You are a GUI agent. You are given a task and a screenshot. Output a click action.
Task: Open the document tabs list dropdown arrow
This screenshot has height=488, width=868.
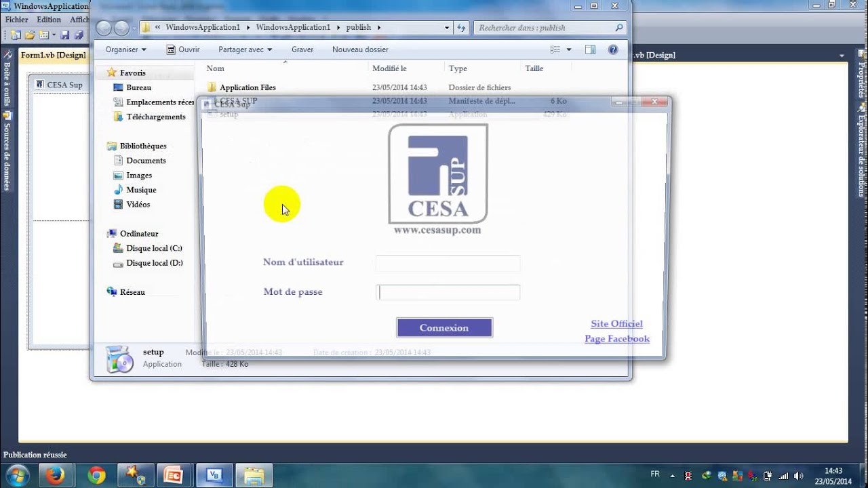pyautogui.click(x=842, y=56)
